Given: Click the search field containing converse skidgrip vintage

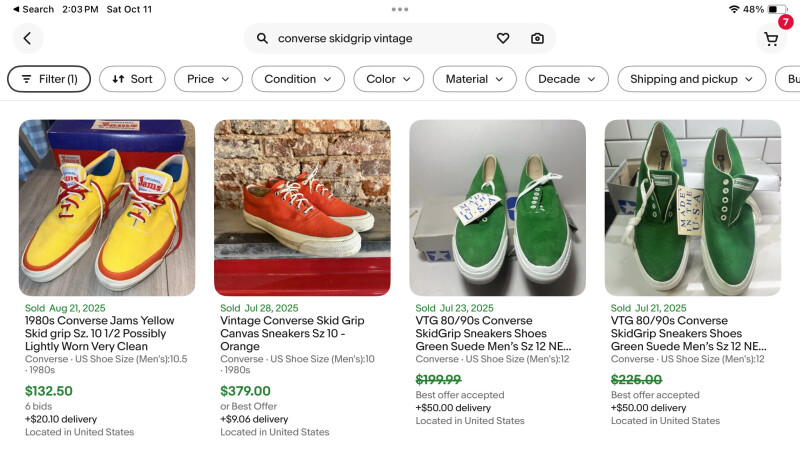Looking at the screenshot, I should tap(380, 39).
